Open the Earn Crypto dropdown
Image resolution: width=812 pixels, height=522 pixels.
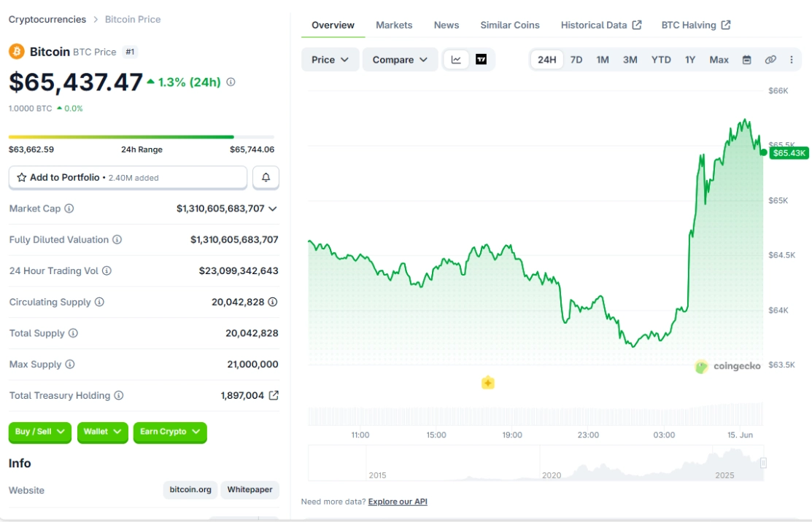(170, 432)
